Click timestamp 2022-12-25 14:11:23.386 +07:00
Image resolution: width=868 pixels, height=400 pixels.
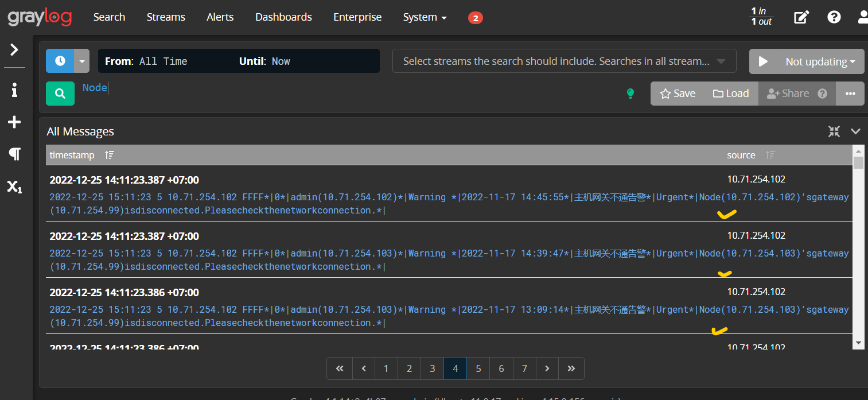point(124,293)
